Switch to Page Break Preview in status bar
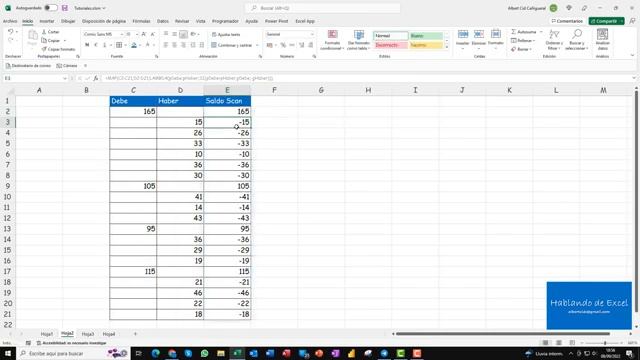 pos(572,343)
